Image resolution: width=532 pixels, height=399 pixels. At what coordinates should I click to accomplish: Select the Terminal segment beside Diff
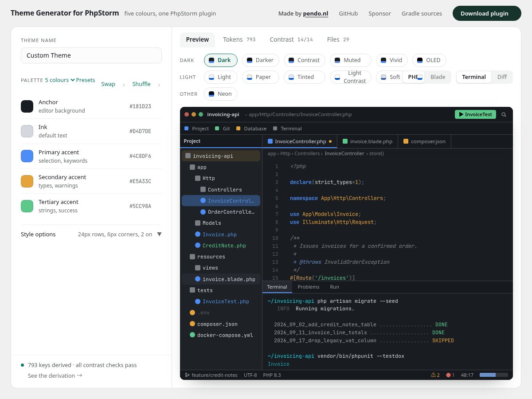pyautogui.click(x=474, y=77)
